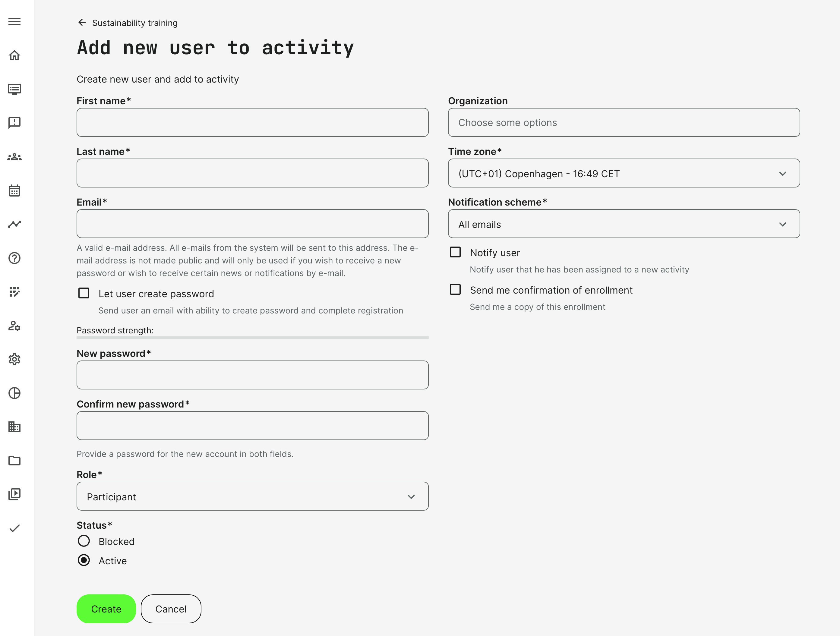Open the folder icon in sidebar

click(14, 461)
